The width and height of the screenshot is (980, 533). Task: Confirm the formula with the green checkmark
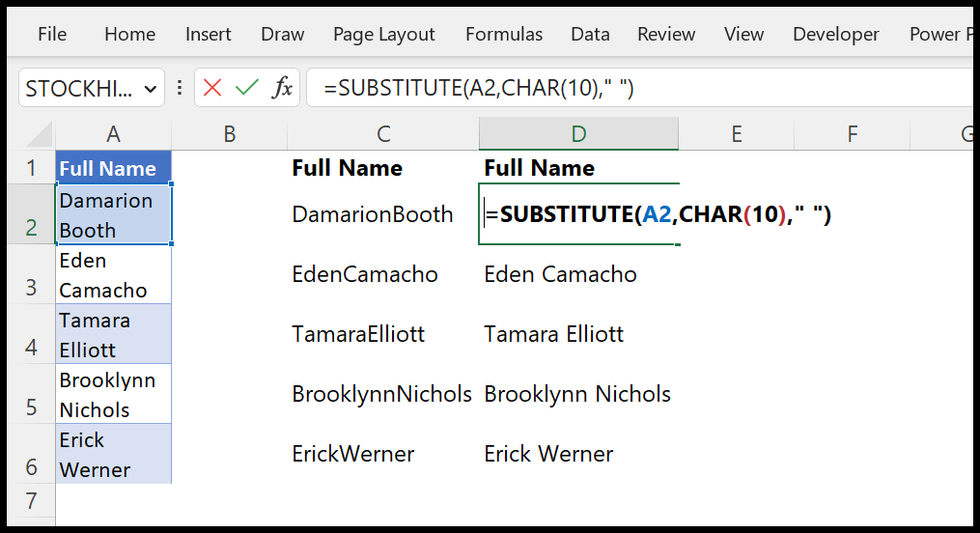pos(247,88)
